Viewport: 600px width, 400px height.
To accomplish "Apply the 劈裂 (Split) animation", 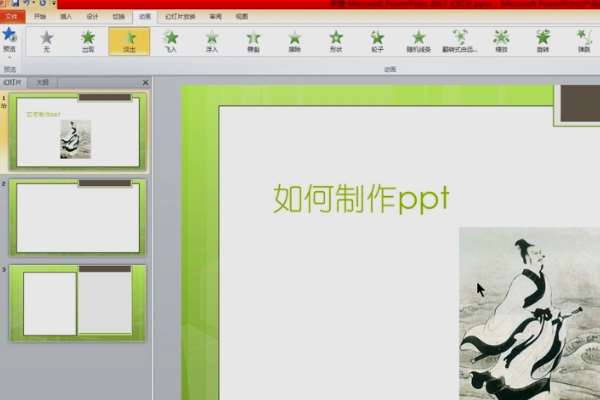I will click(253, 41).
